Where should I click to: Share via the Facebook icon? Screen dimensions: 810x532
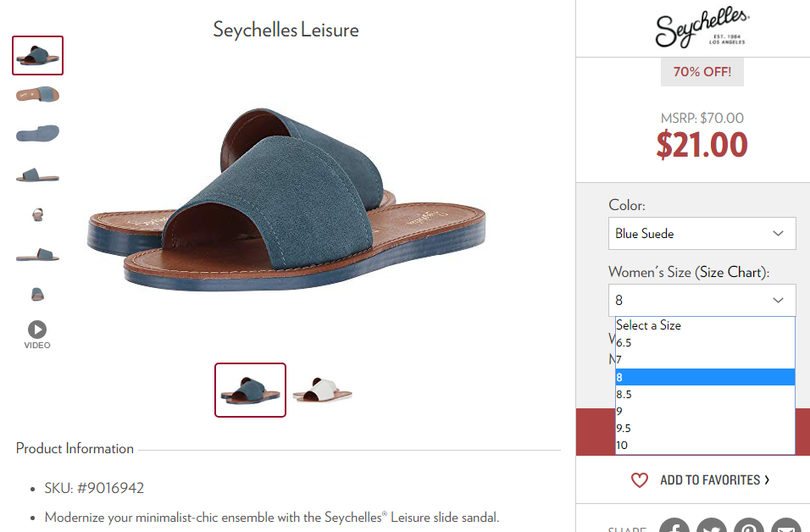(x=674, y=525)
